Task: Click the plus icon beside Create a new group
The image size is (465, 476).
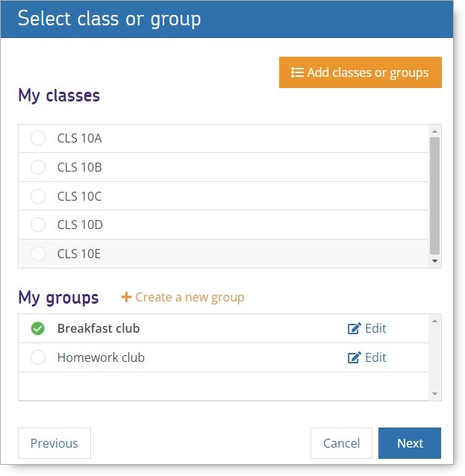Action: pyautogui.click(x=126, y=297)
